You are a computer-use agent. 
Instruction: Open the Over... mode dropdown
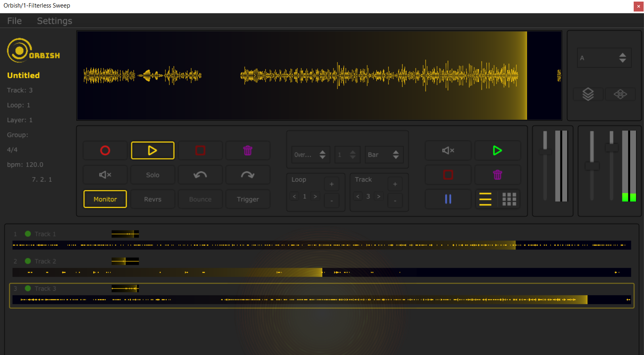(x=310, y=155)
